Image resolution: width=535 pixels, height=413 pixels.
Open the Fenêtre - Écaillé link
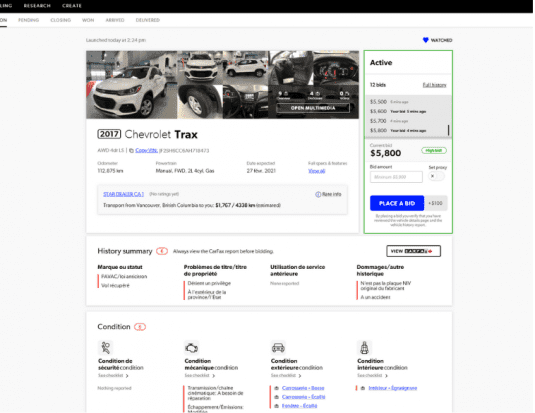click(x=300, y=406)
